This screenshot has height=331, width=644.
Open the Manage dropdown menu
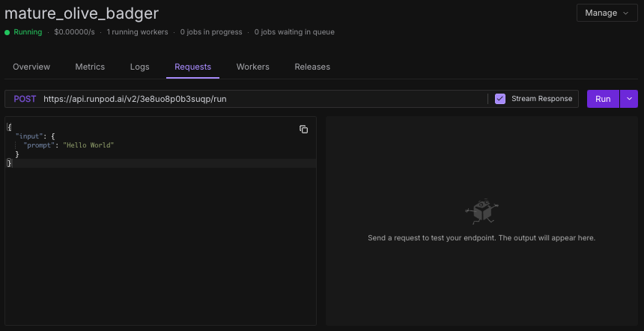[x=607, y=13]
